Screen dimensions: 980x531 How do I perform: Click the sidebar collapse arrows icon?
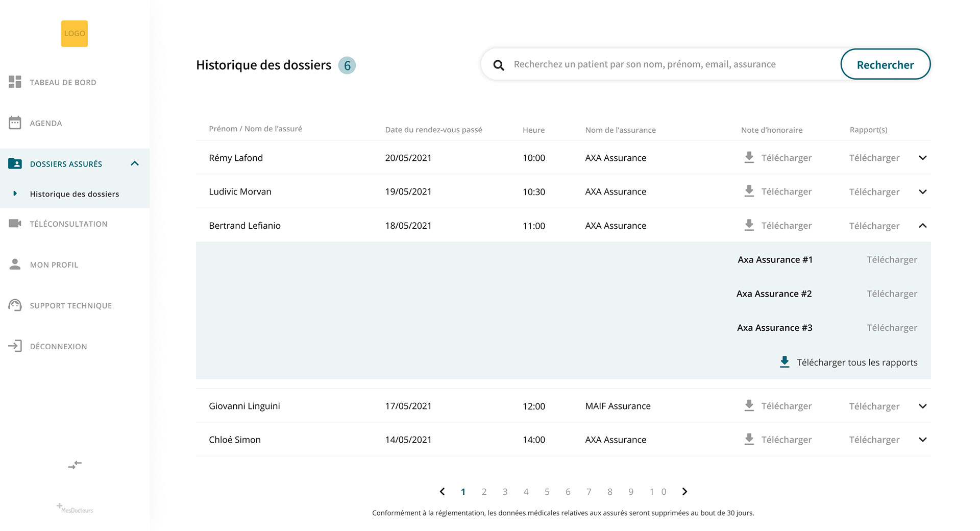(x=75, y=465)
